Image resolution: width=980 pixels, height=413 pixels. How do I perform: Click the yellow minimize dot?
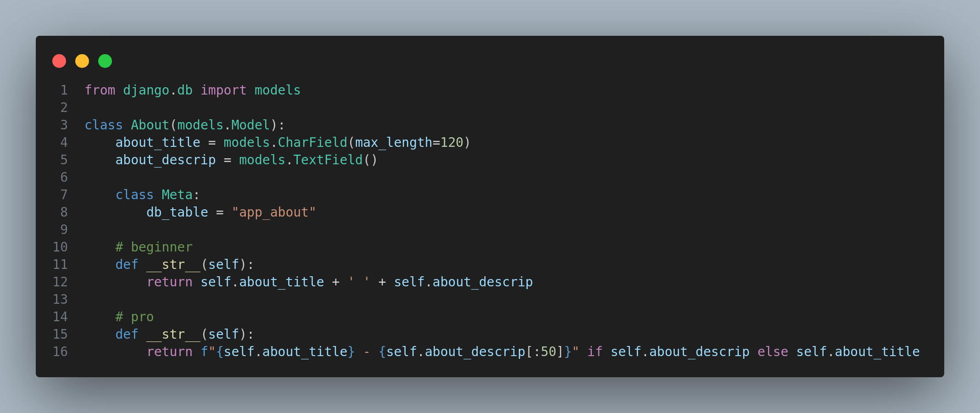pos(82,61)
